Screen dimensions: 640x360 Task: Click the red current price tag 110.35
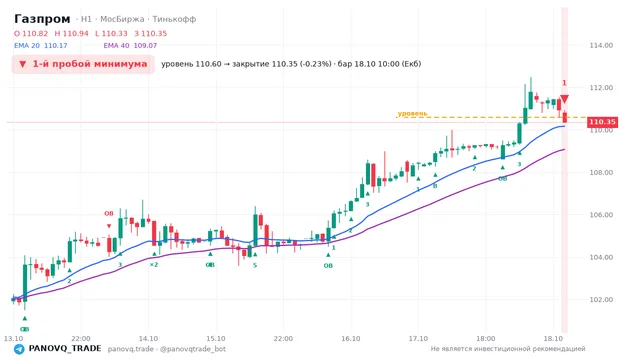point(602,122)
